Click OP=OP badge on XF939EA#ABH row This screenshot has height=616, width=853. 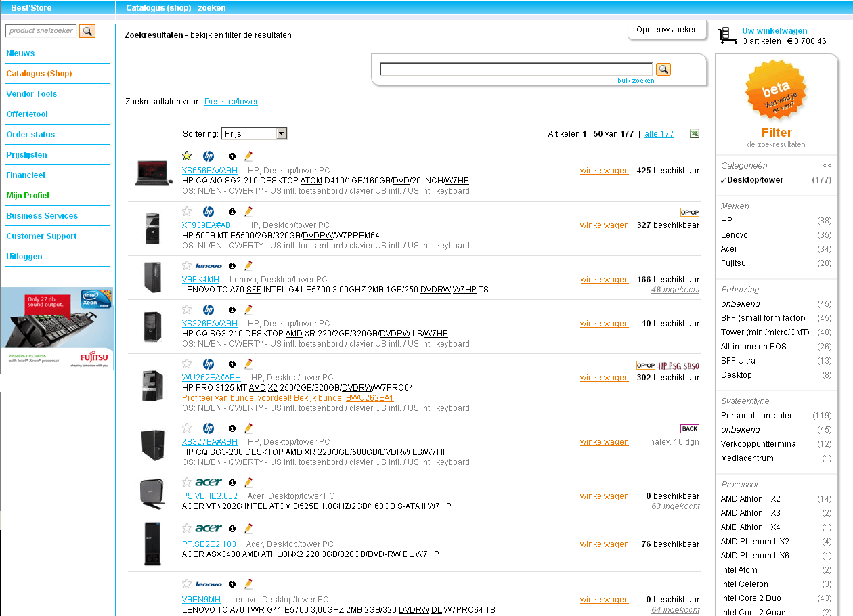(690, 213)
